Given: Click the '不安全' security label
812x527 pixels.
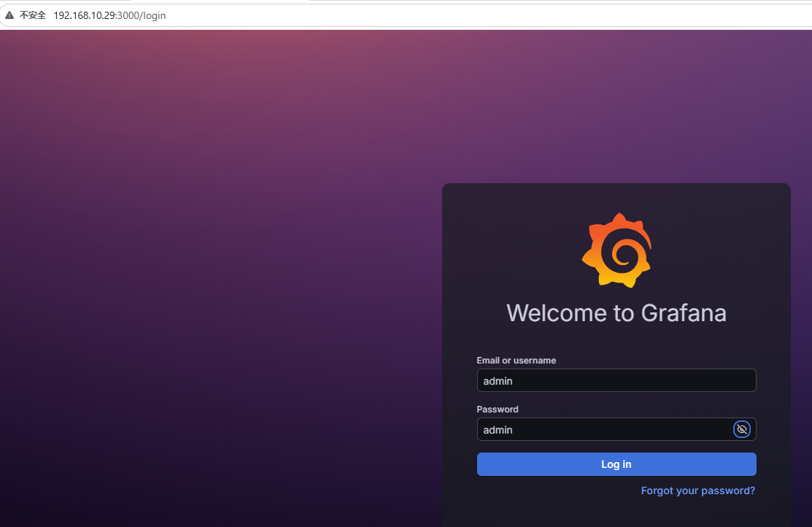Looking at the screenshot, I should (x=33, y=15).
